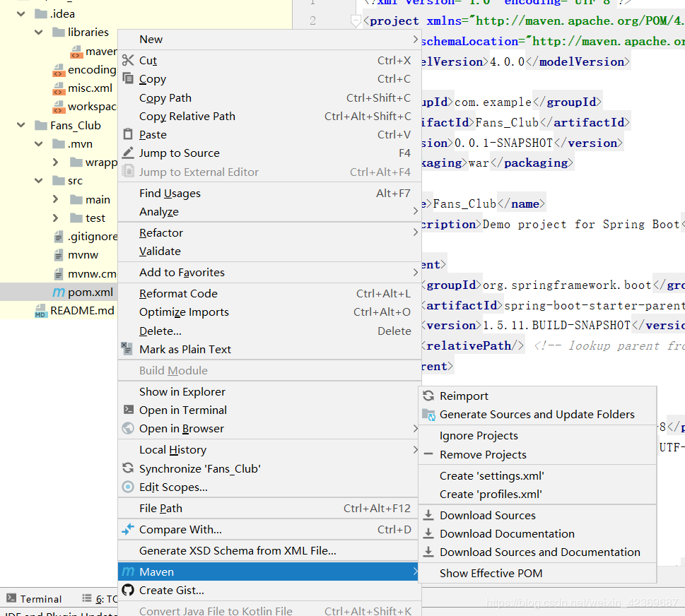This screenshot has height=616, width=685.
Task: Click the README.md markdown file icon
Action: [40, 311]
